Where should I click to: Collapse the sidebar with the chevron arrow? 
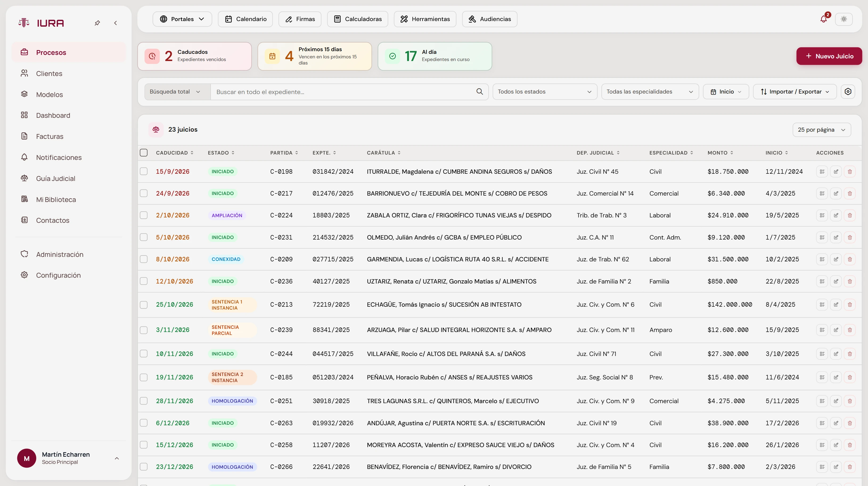[x=116, y=23]
